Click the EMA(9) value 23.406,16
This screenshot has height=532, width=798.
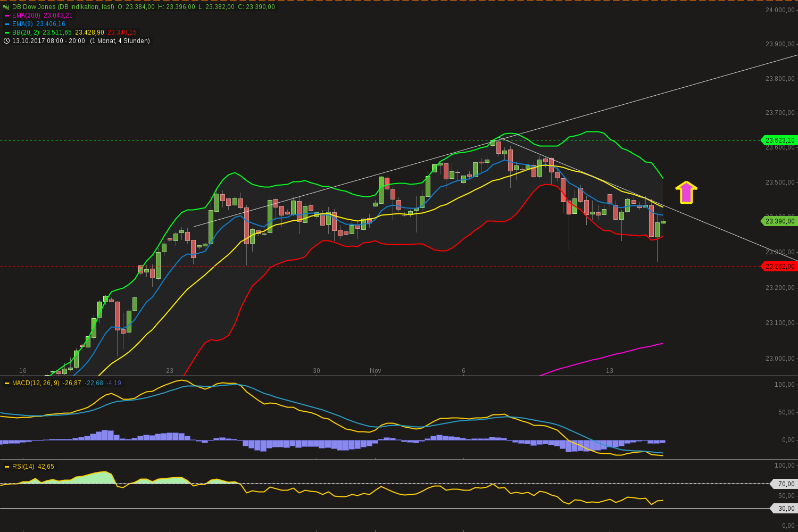(x=51, y=24)
